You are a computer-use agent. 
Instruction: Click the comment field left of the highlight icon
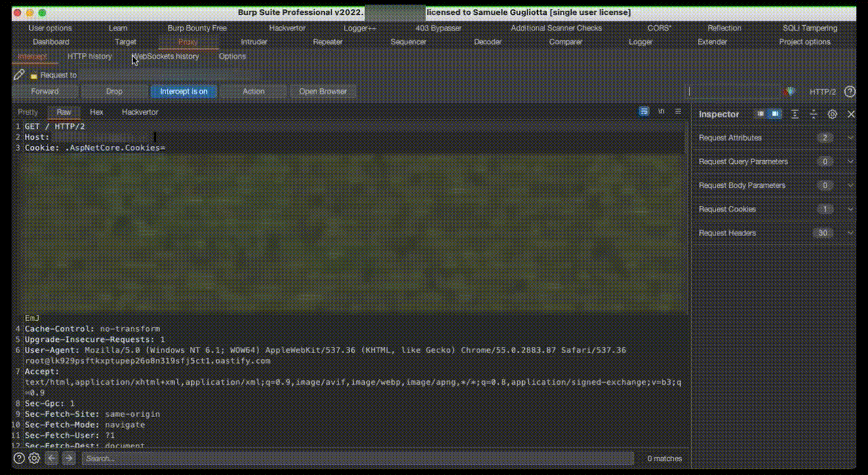tap(733, 92)
